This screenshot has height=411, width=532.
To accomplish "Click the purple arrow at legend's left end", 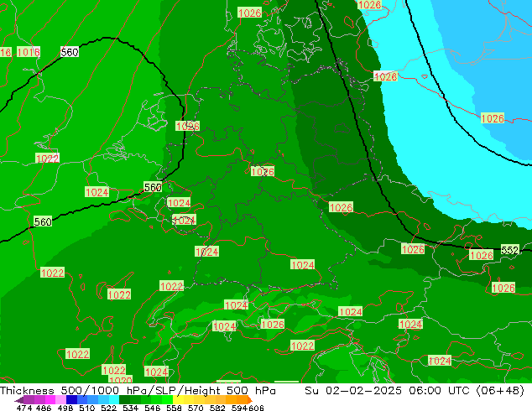I will point(18,400).
